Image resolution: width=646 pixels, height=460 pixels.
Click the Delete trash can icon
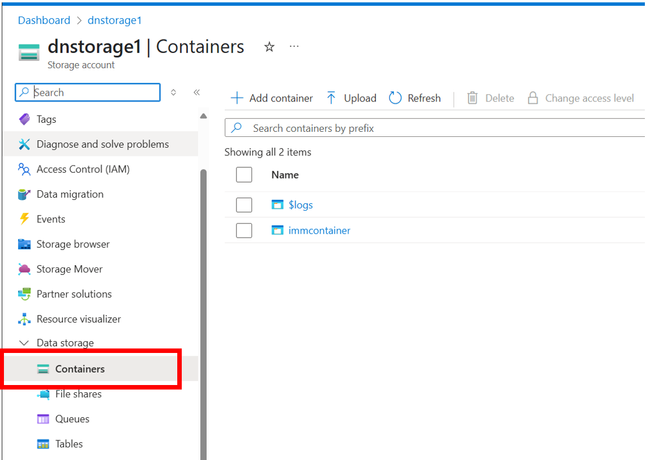(x=472, y=98)
